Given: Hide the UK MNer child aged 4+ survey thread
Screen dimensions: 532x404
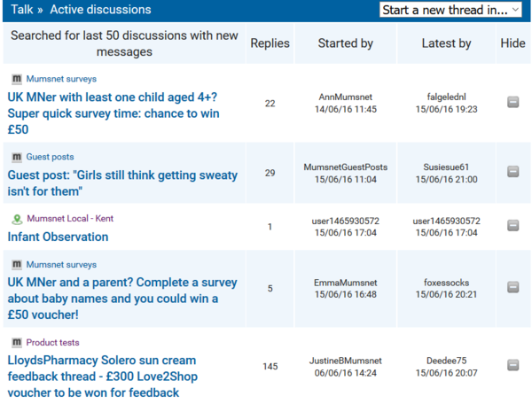Looking at the screenshot, I should [x=512, y=102].
